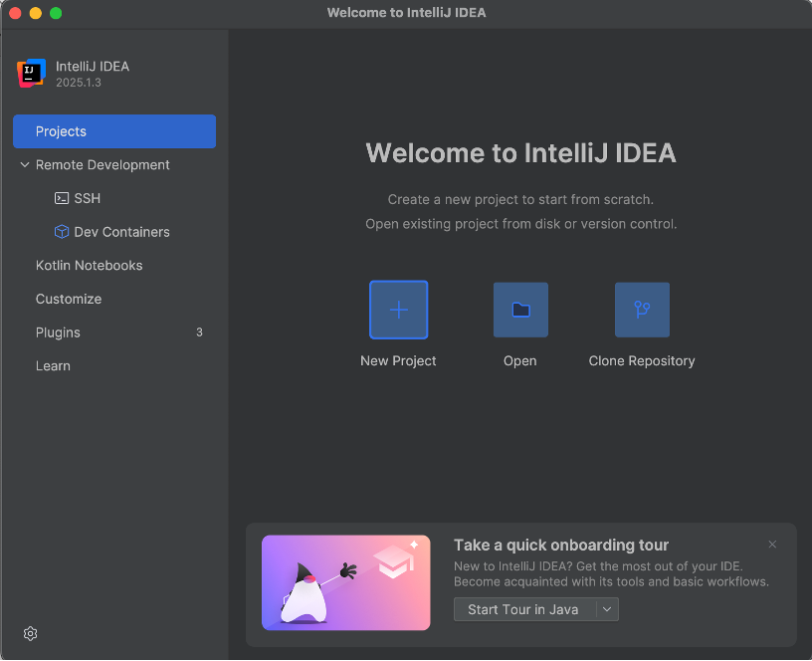The width and height of the screenshot is (812, 661).
Task: Select the Projects tab
Action: tap(114, 131)
